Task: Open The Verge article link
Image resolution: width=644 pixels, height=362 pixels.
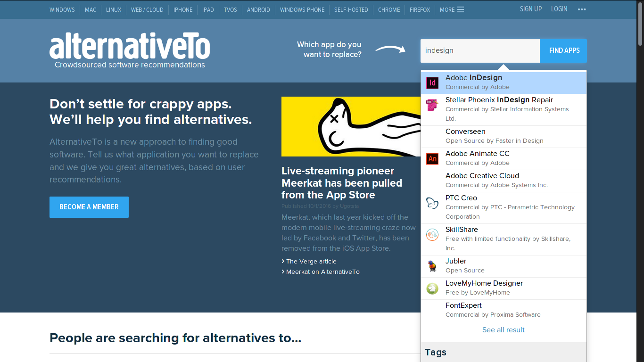Action: click(x=311, y=261)
